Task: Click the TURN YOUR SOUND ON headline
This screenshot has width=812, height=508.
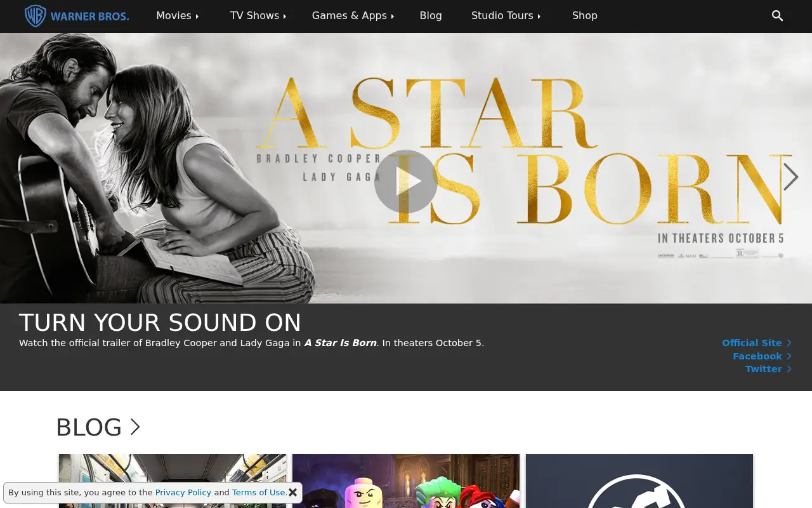Action: point(160,323)
